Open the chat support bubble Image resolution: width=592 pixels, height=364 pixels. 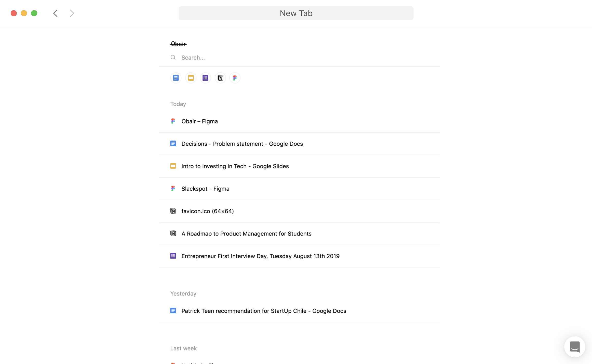tap(575, 347)
